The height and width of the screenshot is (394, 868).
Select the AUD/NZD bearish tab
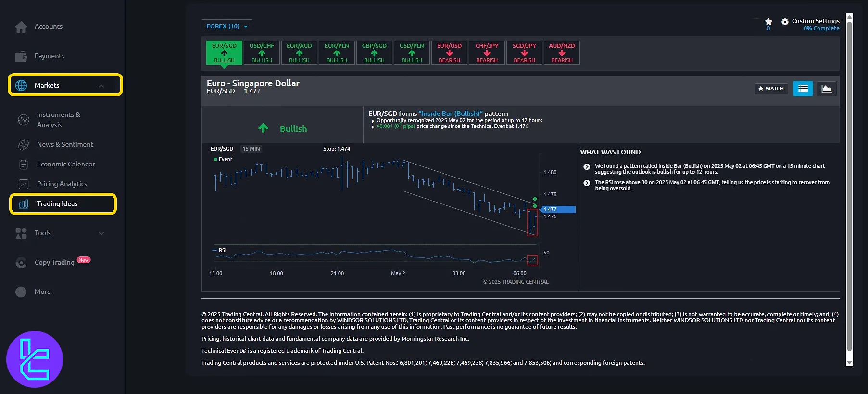(x=562, y=53)
